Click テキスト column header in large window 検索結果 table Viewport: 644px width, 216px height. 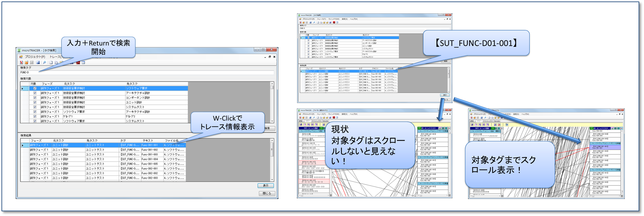coord(152,140)
